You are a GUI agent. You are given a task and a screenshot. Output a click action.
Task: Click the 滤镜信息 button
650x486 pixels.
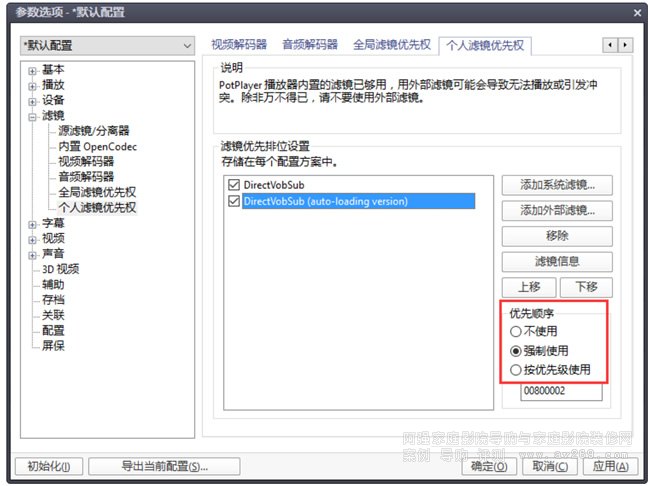[557, 261]
